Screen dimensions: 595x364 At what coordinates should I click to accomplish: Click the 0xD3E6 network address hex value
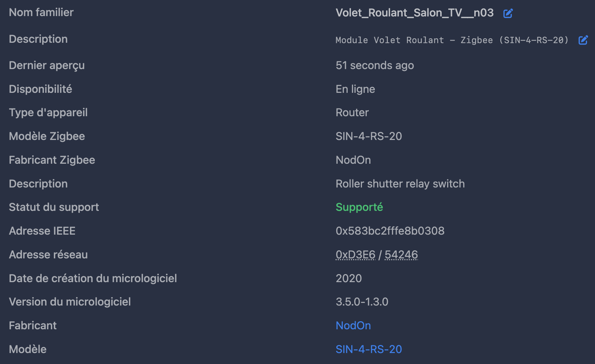point(355,254)
